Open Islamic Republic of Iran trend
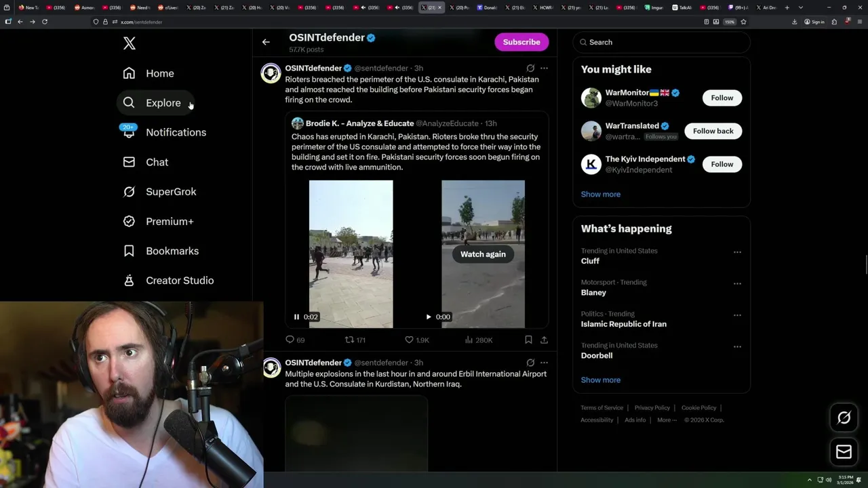The image size is (868, 488). point(624,324)
